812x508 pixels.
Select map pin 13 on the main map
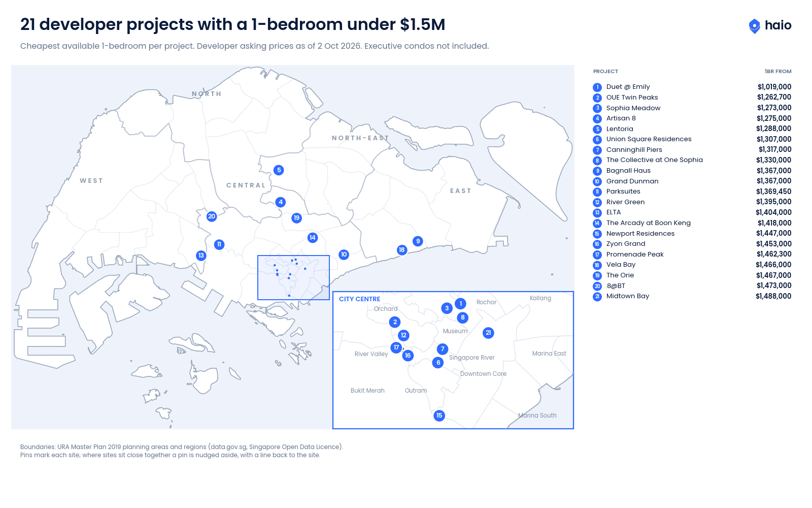coord(201,256)
